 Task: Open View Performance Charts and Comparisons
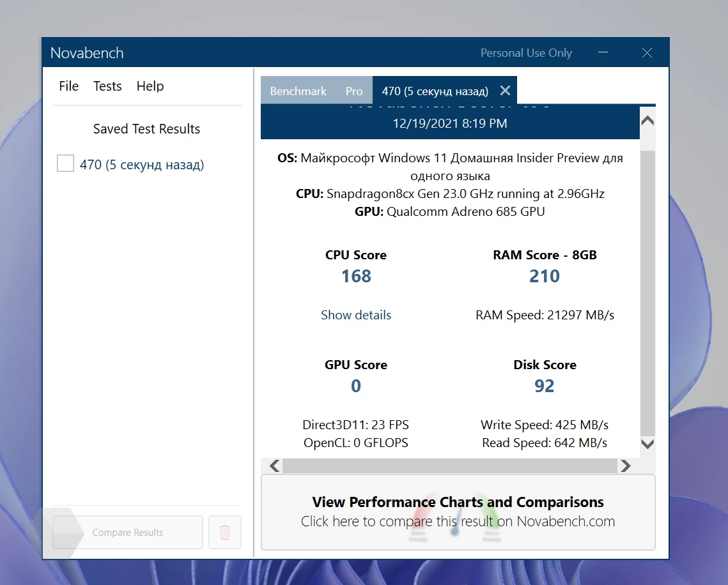coord(458,512)
